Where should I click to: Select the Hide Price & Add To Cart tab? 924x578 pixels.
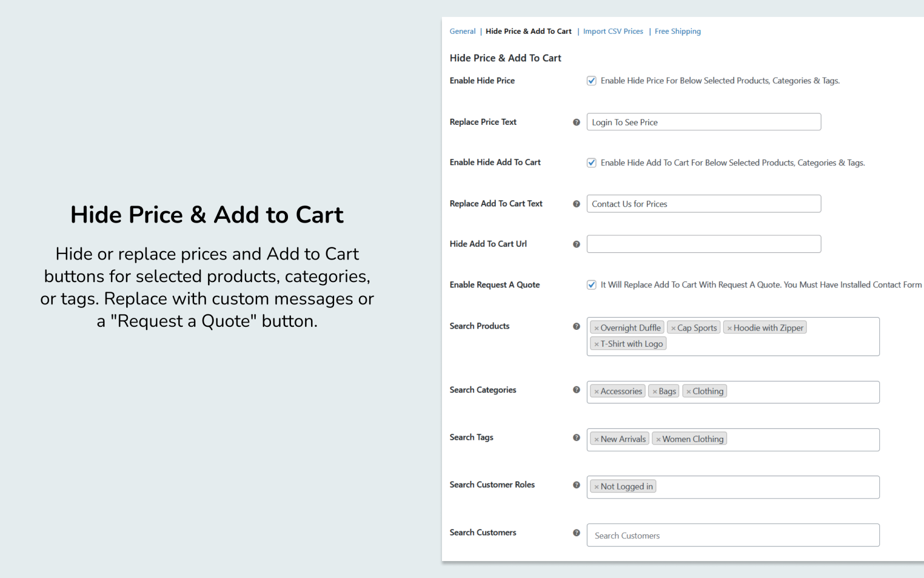coord(528,31)
